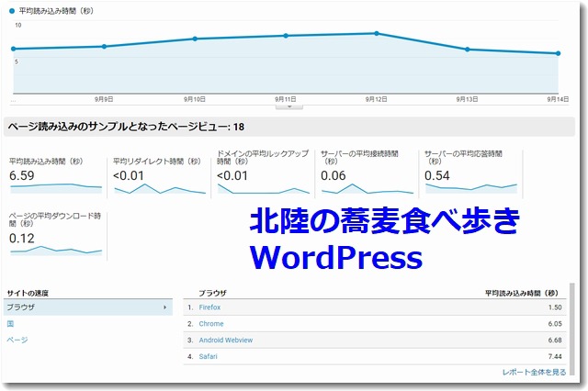Click the 6.68 value in Android Webview row

click(x=555, y=341)
